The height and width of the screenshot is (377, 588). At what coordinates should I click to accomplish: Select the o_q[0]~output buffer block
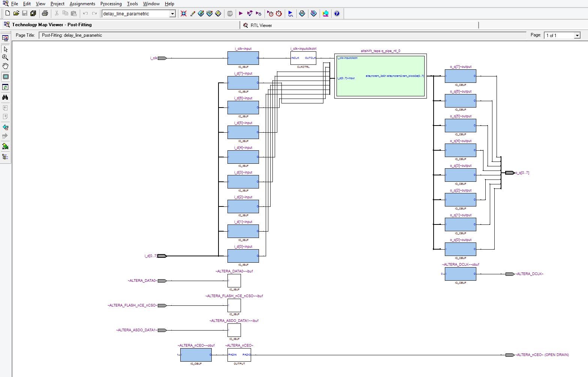461,249
